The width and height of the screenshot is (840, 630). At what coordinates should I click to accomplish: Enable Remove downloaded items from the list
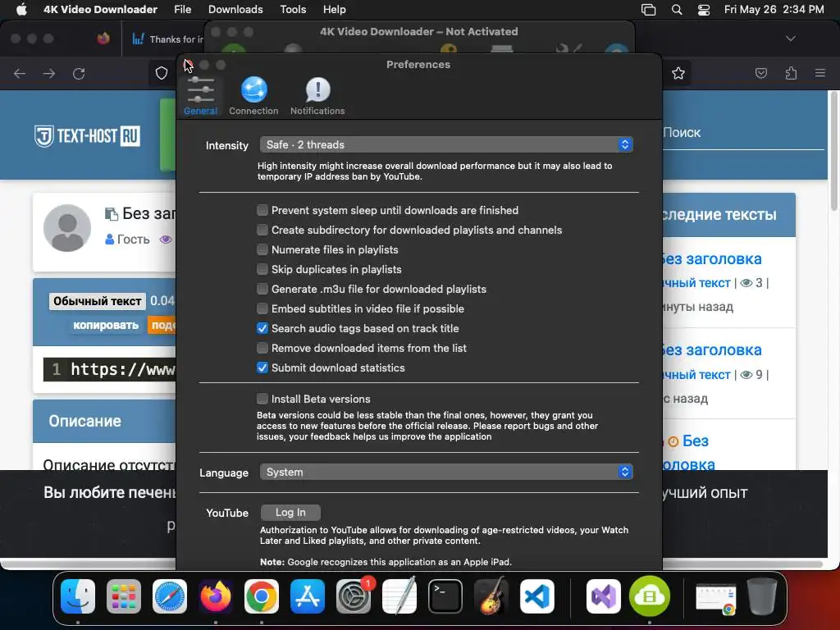tap(262, 348)
